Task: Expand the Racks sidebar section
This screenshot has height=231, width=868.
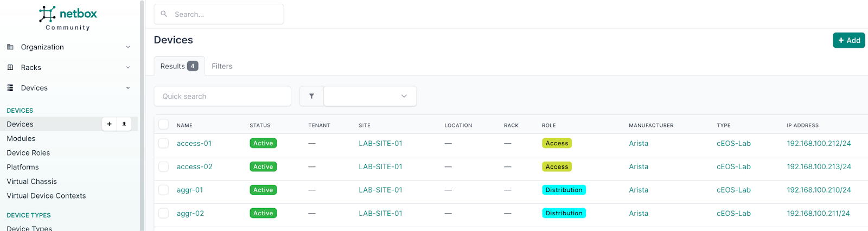Action: (128, 68)
